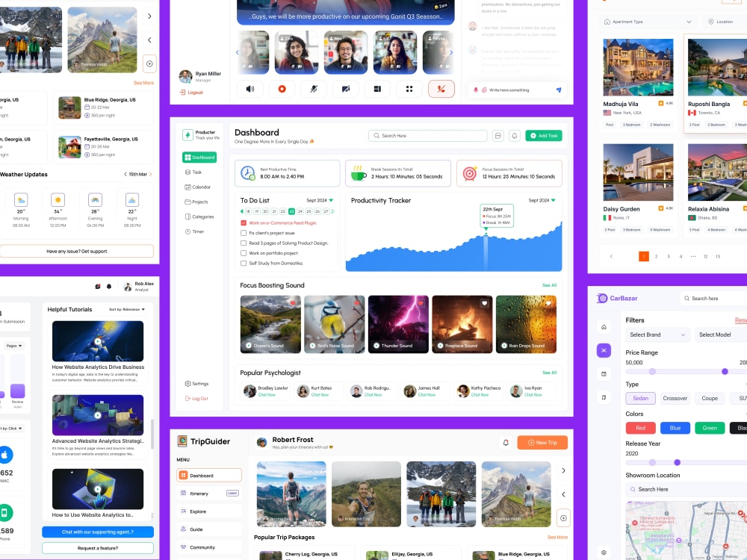Open Timer in Producter sidebar
The image size is (747, 560).
194,231
